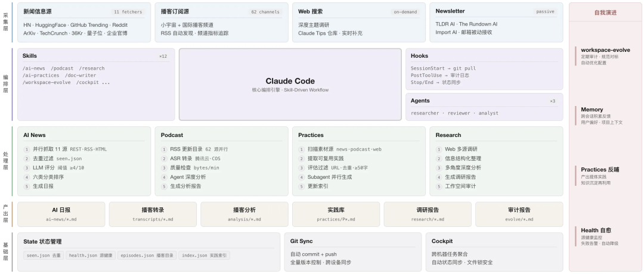Click the Hooks panel heading
Viewport: 644px width, 274px height.
pyautogui.click(x=419, y=56)
